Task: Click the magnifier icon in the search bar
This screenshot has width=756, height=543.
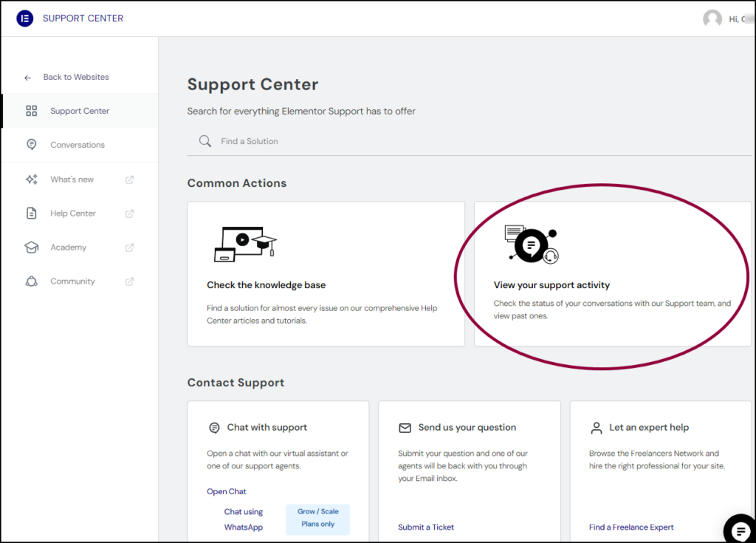Action: tap(205, 140)
